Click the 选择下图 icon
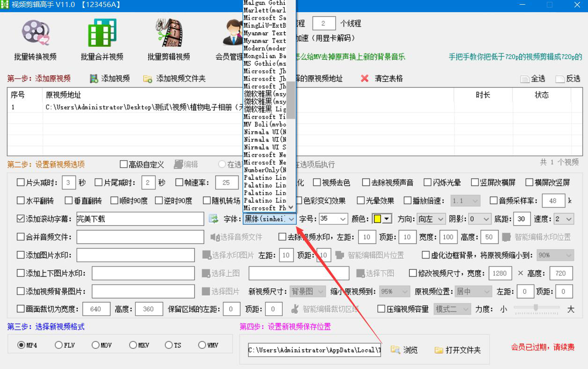588x369 pixels. pyautogui.click(x=360, y=273)
